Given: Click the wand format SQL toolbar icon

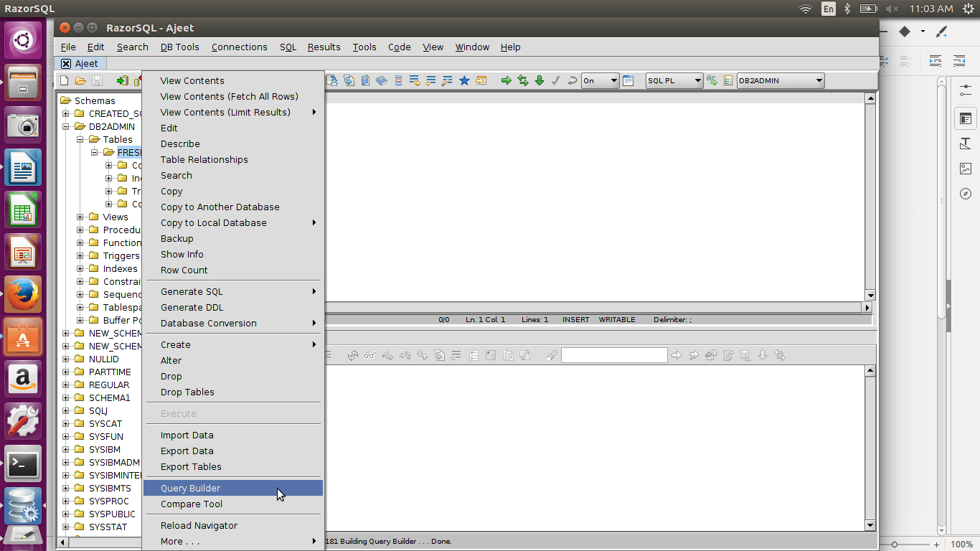Looking at the screenshot, I should (x=448, y=81).
